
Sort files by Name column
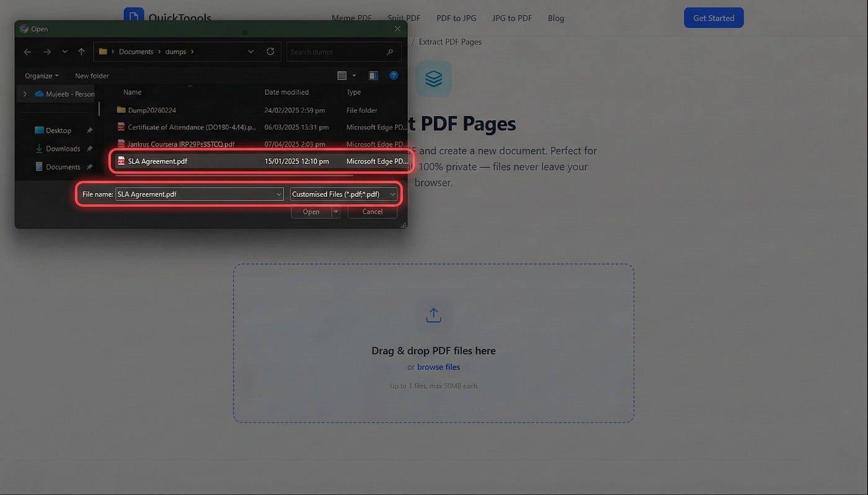pos(132,92)
